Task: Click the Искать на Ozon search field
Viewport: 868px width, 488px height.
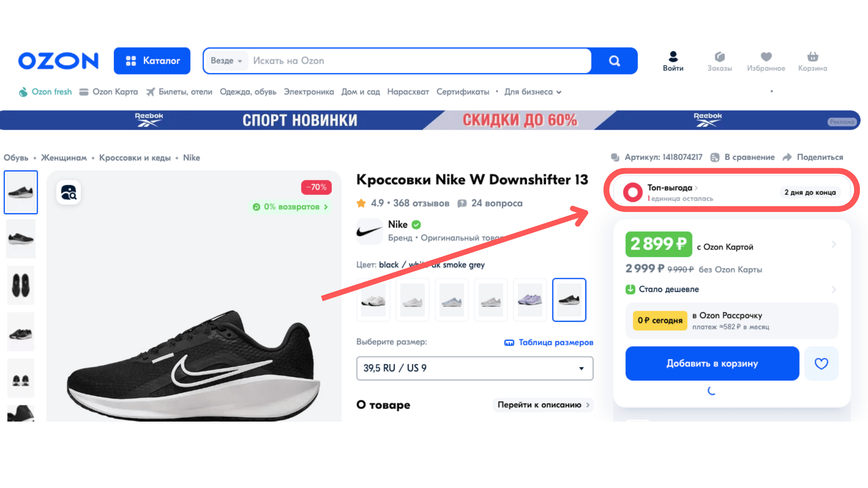Action: (416, 61)
